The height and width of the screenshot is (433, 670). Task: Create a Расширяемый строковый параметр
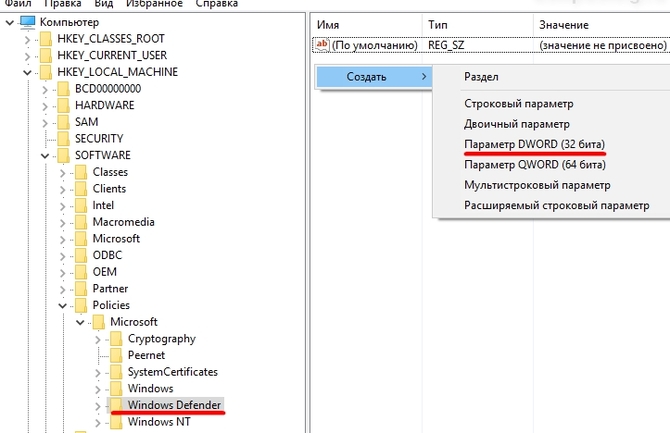click(557, 206)
